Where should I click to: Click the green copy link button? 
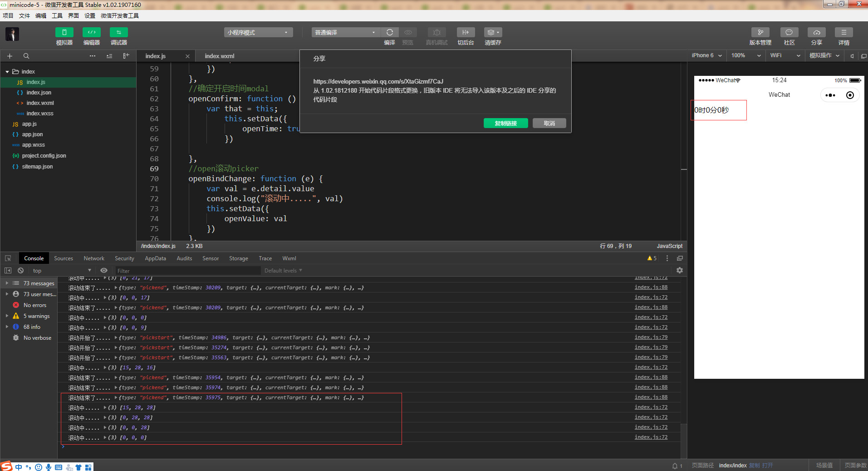[505, 123]
